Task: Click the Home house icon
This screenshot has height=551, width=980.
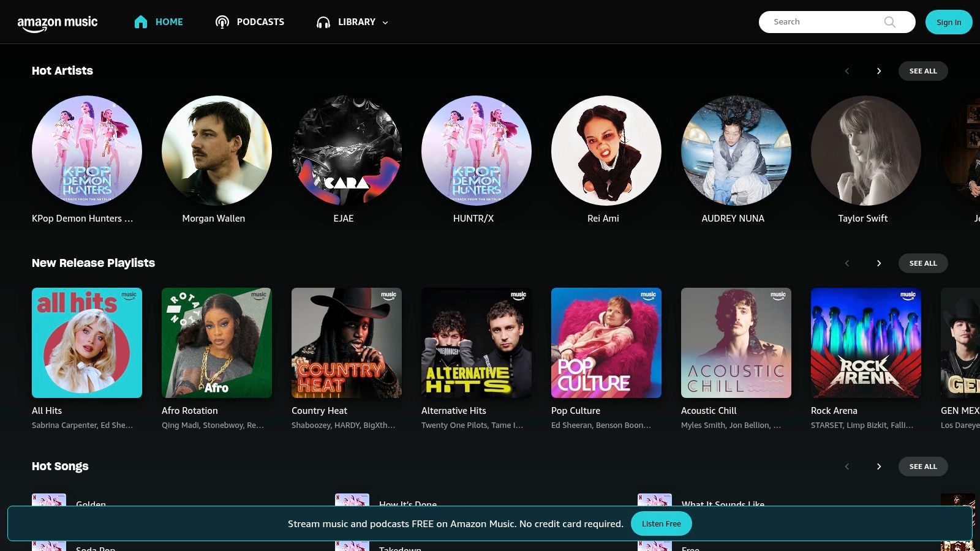Action: tap(141, 22)
